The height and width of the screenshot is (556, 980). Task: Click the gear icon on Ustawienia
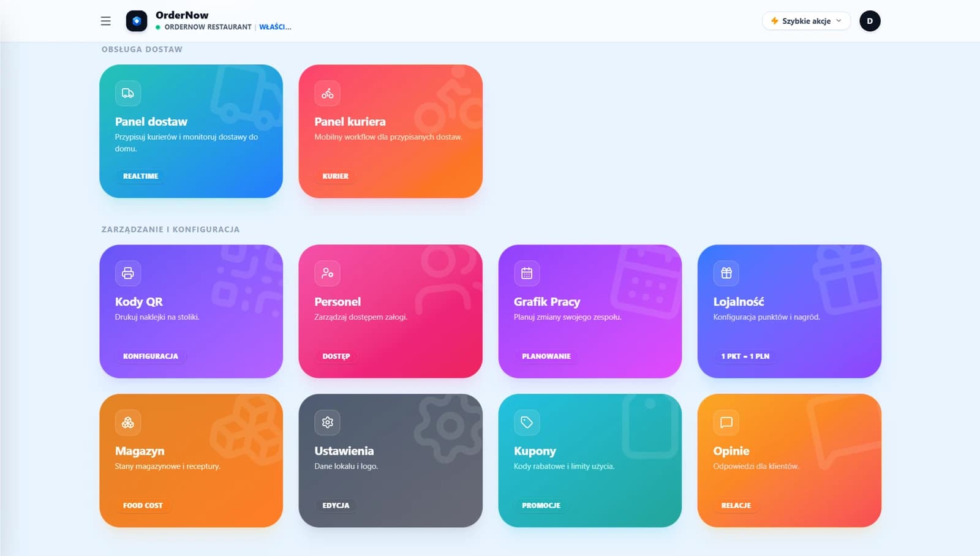coord(328,423)
